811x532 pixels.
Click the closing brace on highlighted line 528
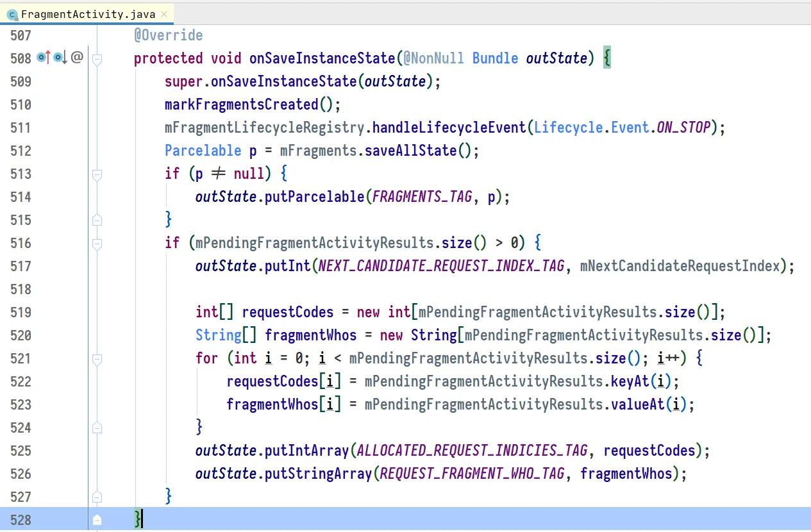tap(137, 519)
